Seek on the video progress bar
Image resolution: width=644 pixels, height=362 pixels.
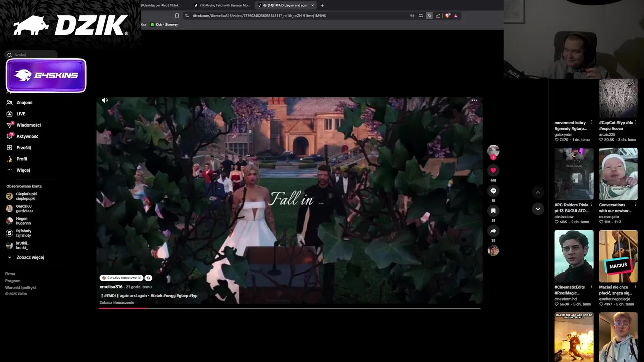(289, 308)
